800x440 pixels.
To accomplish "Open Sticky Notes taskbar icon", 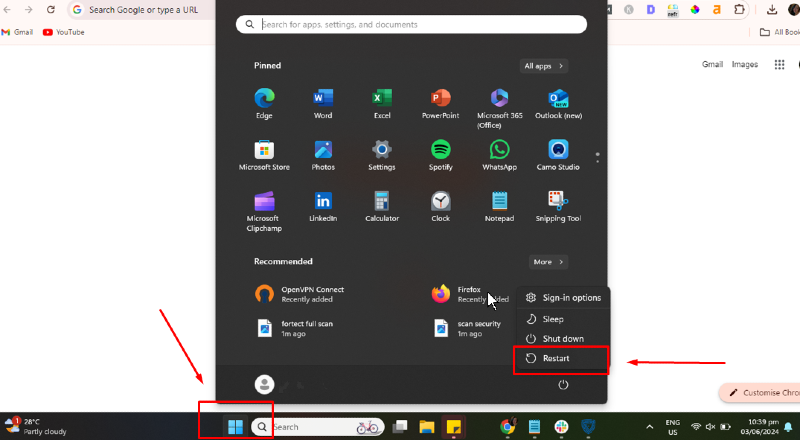I will tap(454, 427).
